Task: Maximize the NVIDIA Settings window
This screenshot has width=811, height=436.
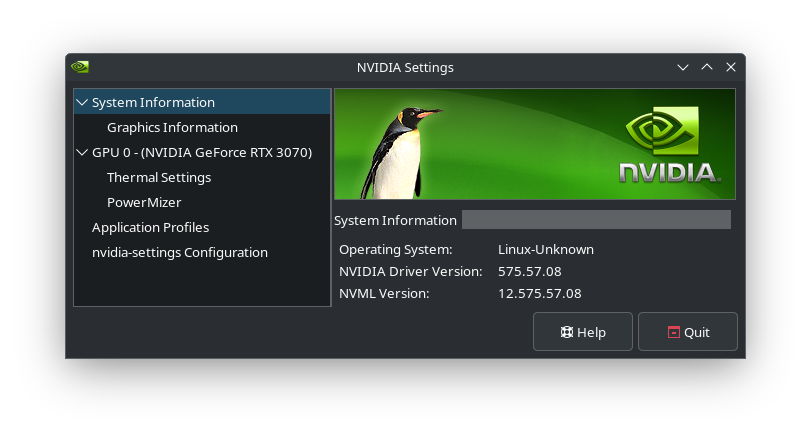Action: [x=707, y=67]
